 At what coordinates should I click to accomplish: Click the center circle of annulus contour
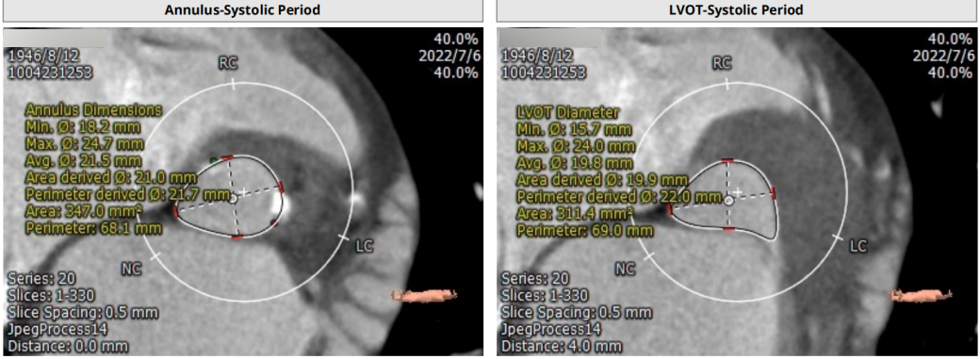[x=233, y=198]
